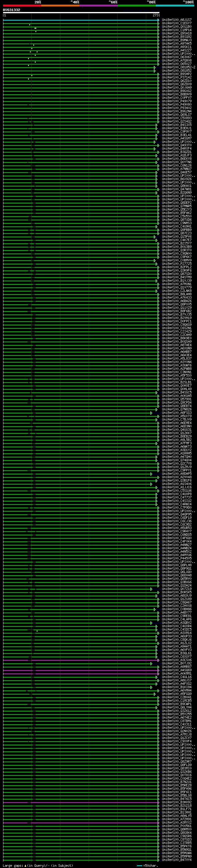Select entry UniRef100_Q8DEP2
The image size is (197, 868).
(177, 203)
